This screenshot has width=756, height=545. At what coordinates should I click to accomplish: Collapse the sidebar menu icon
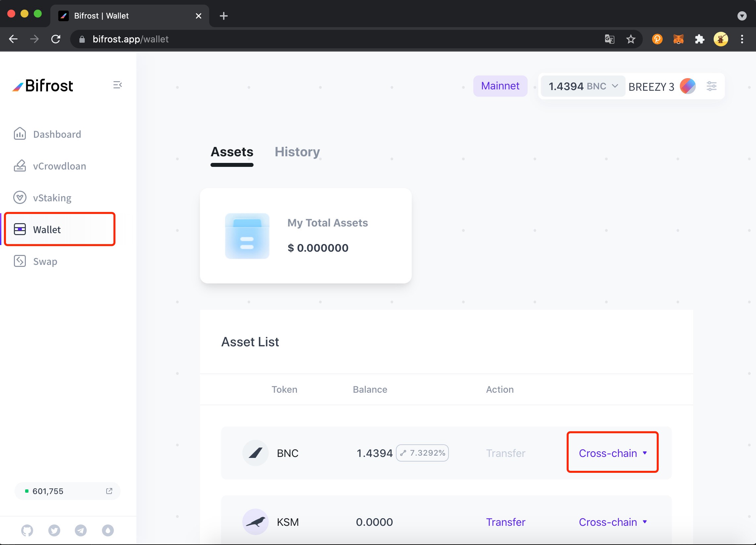point(117,85)
